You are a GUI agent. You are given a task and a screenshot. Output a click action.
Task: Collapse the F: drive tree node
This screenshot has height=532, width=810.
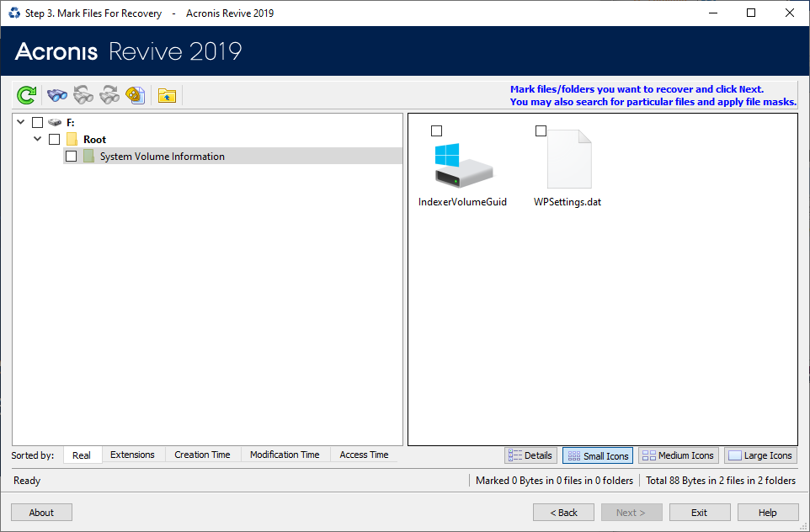pyautogui.click(x=21, y=122)
